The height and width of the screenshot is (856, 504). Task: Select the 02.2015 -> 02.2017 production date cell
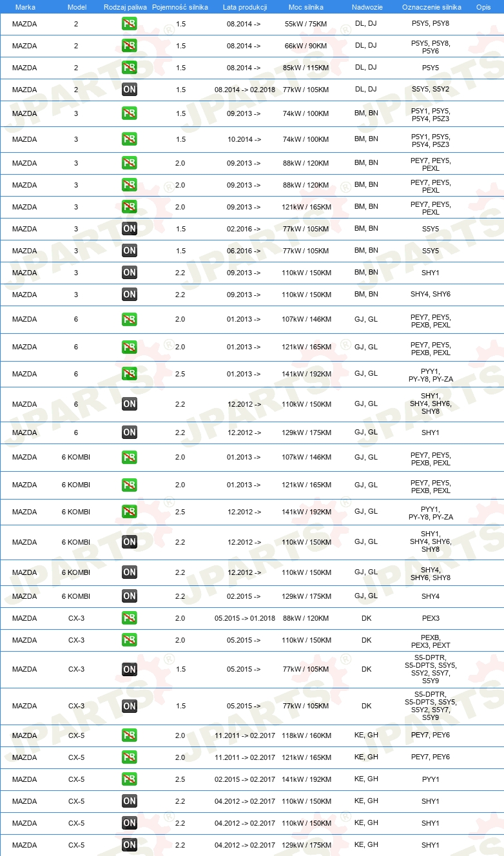tap(245, 779)
